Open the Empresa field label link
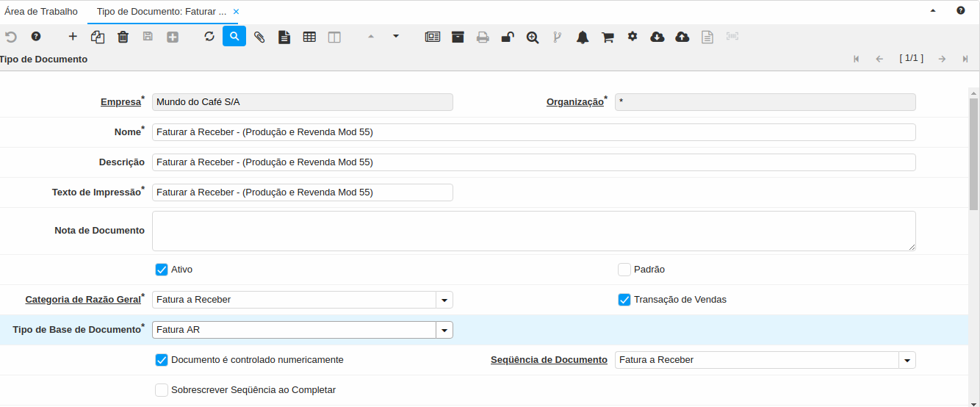Screen dimensions: 980x407 pos(120,102)
